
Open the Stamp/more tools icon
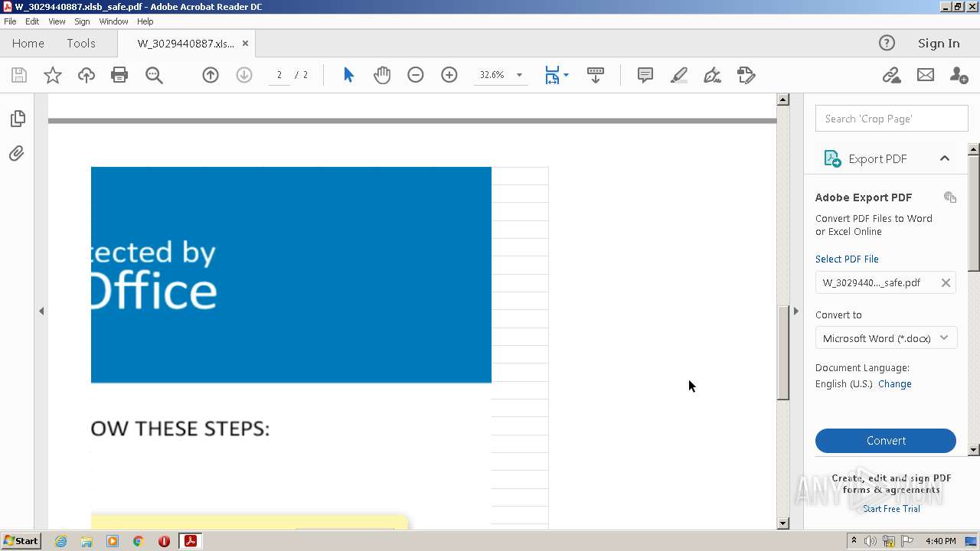tap(746, 75)
